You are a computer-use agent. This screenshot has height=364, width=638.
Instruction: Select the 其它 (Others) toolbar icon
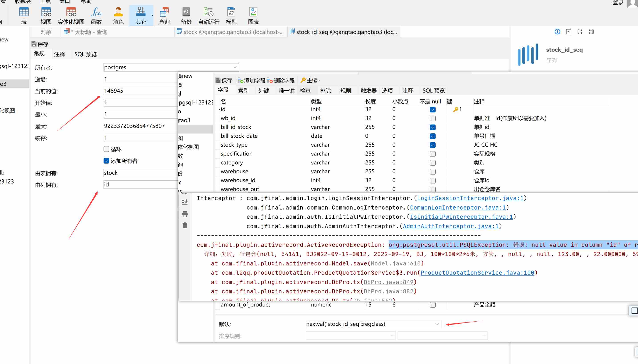[x=141, y=16]
